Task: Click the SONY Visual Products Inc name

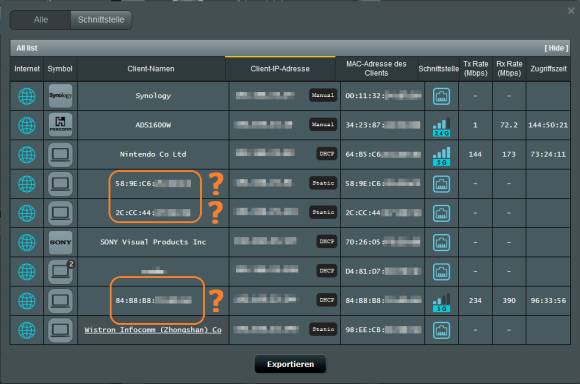Action: (153, 242)
